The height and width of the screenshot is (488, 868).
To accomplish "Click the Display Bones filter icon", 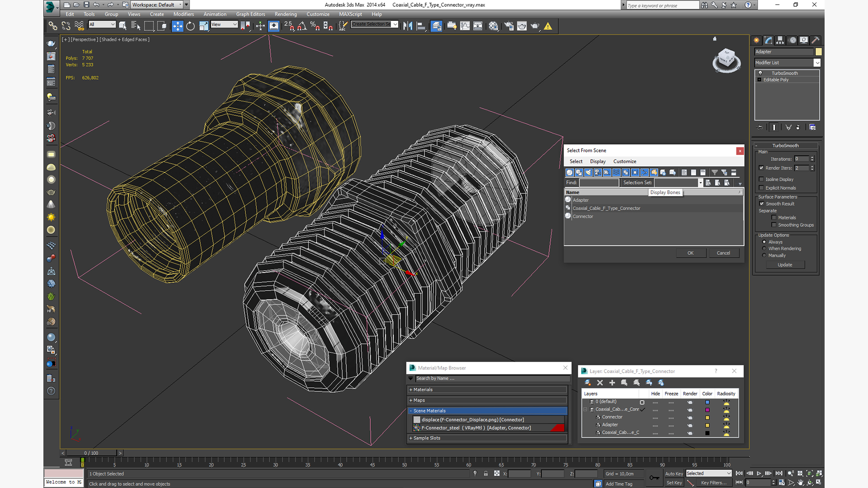I will click(645, 172).
